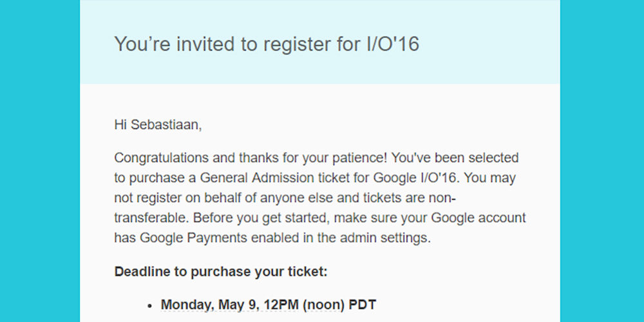
Task: Click the teal background right of the email
Action: (602, 161)
